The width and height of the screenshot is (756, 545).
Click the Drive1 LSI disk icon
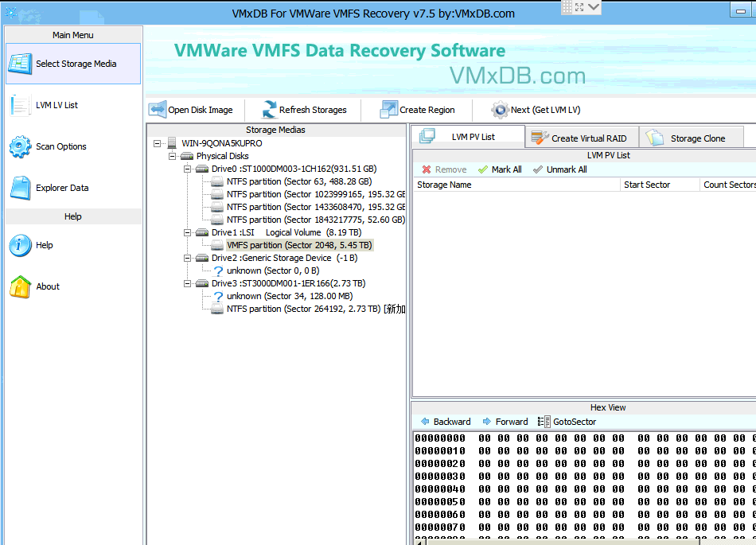[202, 232]
